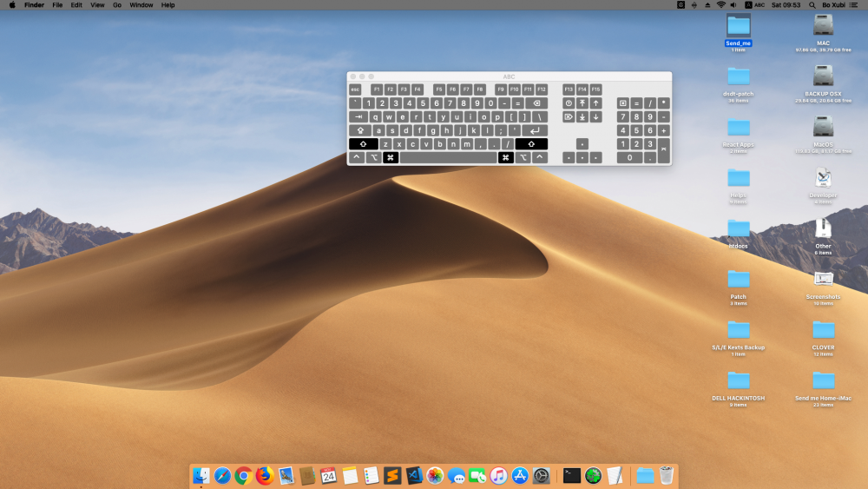Open System Preferences from the Dock
Image resolution: width=868 pixels, height=489 pixels.
(x=542, y=476)
